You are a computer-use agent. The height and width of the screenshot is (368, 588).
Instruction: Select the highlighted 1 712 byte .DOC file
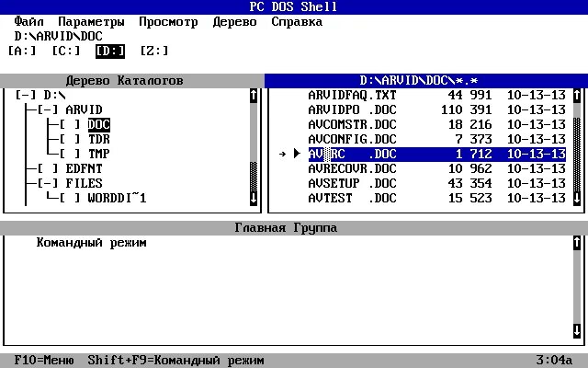437,154
